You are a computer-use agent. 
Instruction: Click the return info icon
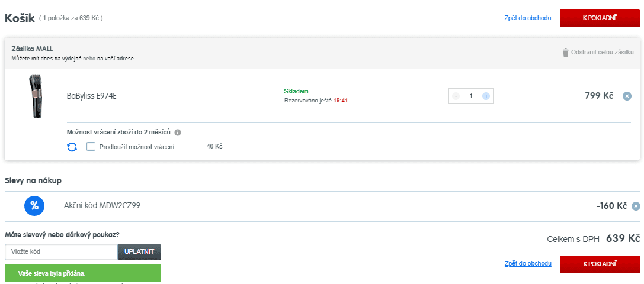click(x=177, y=133)
